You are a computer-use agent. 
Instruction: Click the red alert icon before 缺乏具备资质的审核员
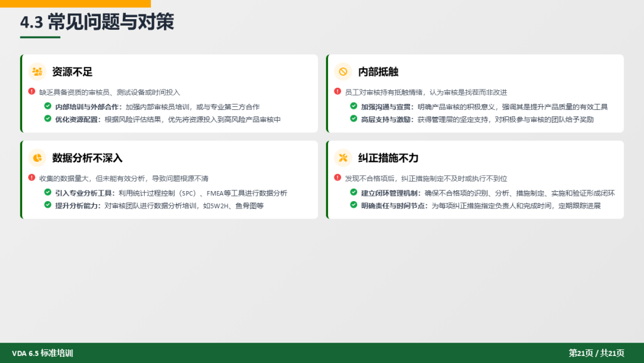pos(32,91)
